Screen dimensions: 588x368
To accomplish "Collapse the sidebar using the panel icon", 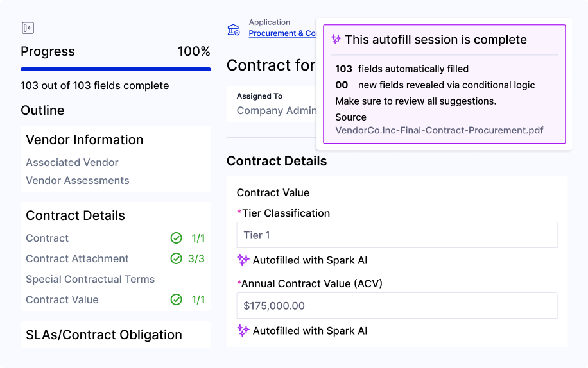I will click(x=28, y=28).
